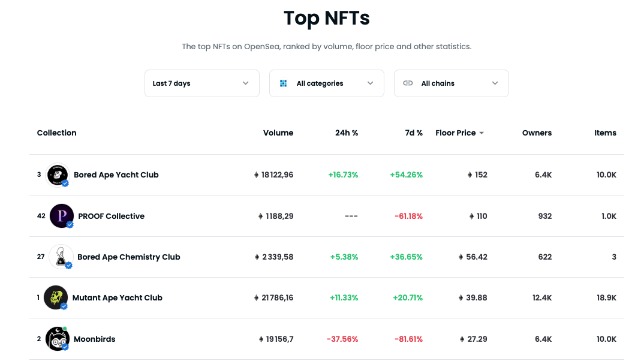644x361 pixels.
Task: Open the All chains dropdown
Action: tap(451, 83)
